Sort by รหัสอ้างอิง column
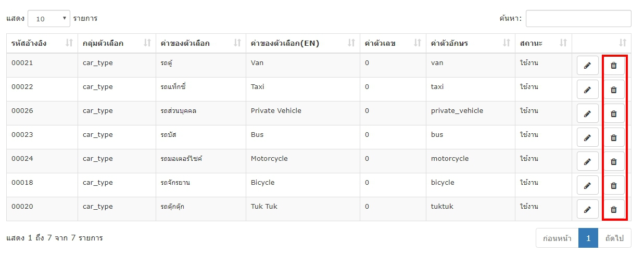Screen dimensions: 644x254 (42, 43)
